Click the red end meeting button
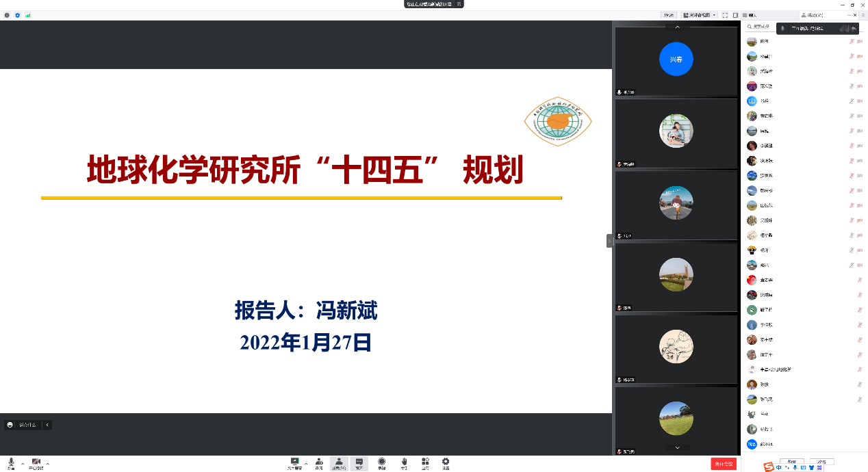868x472 pixels. pos(724,464)
